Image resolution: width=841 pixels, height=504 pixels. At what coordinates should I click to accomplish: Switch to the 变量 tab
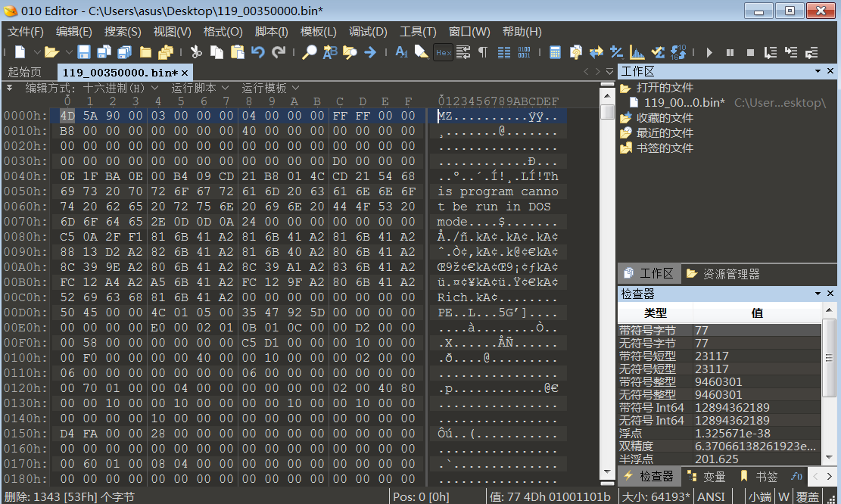[x=706, y=476]
